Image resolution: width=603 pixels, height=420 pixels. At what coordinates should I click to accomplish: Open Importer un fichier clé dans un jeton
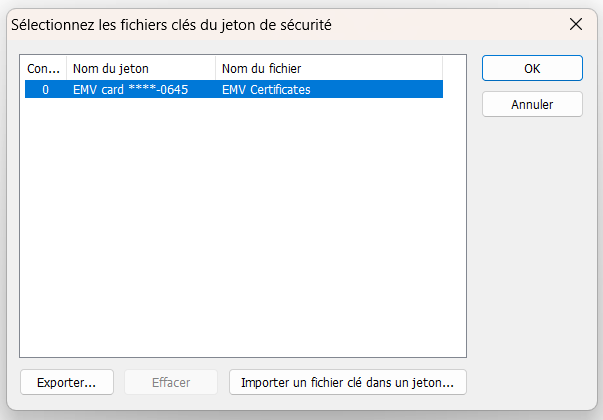(x=348, y=382)
